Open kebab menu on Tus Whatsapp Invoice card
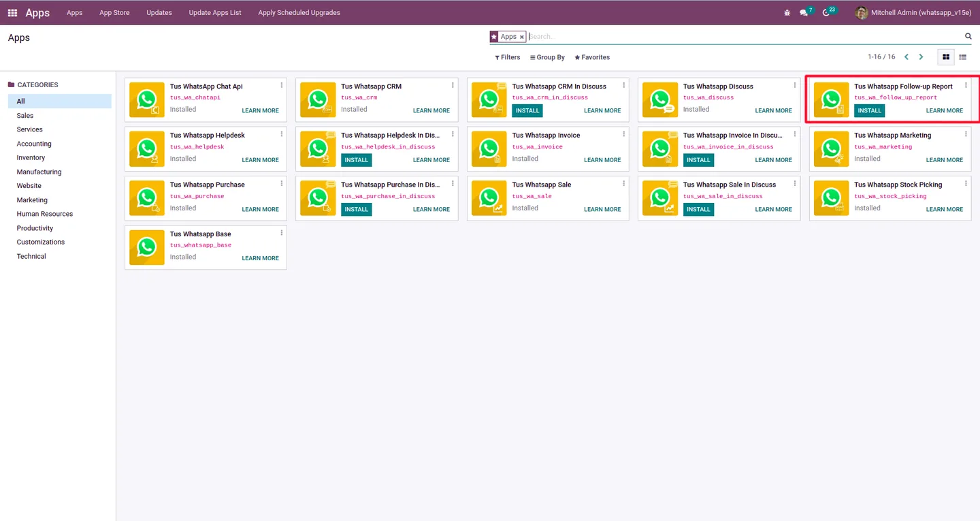This screenshot has width=980, height=521. 624,134
